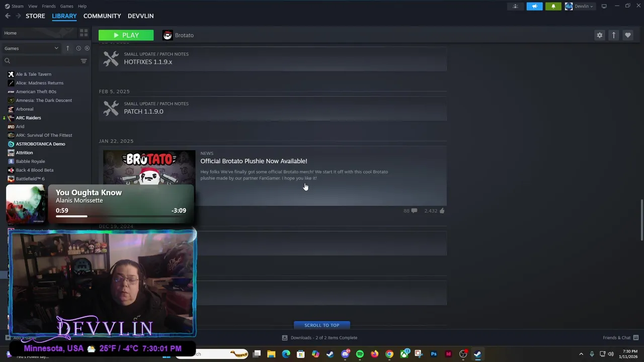Select Ale & Tale Tavern in game list
Viewport: 644px width, 362px height.
33,74
